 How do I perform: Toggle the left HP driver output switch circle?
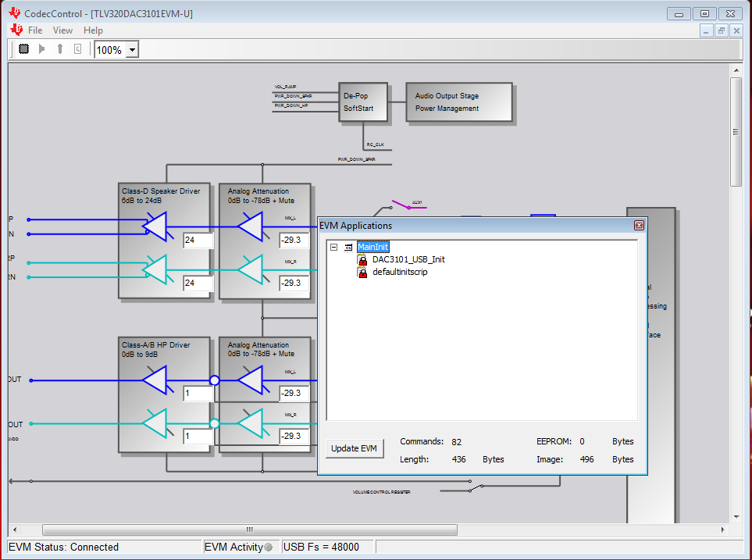point(215,380)
